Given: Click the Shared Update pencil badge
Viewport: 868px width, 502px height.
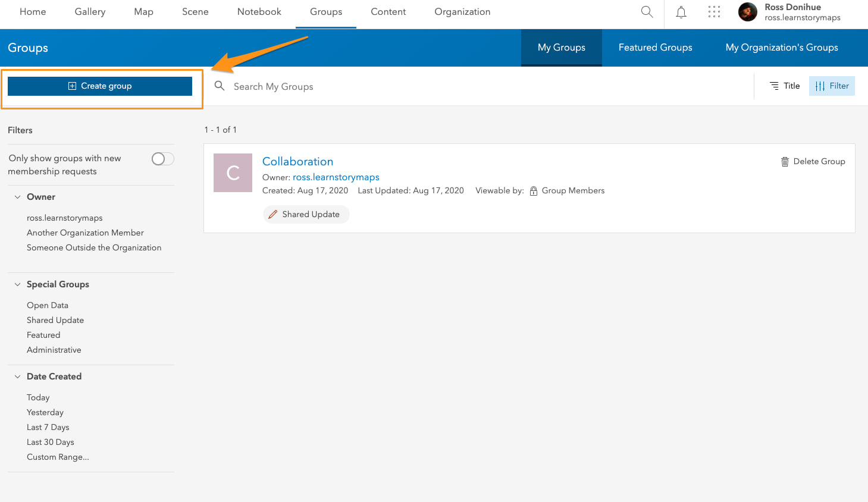Looking at the screenshot, I should tap(306, 214).
